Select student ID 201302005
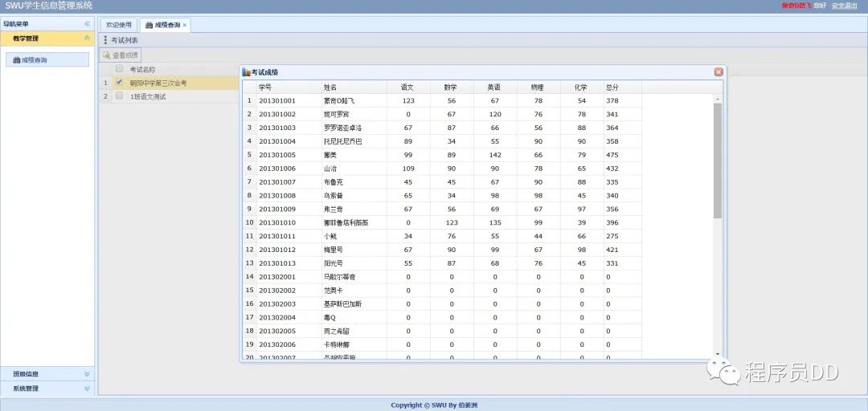This screenshot has height=411, width=868. click(277, 332)
